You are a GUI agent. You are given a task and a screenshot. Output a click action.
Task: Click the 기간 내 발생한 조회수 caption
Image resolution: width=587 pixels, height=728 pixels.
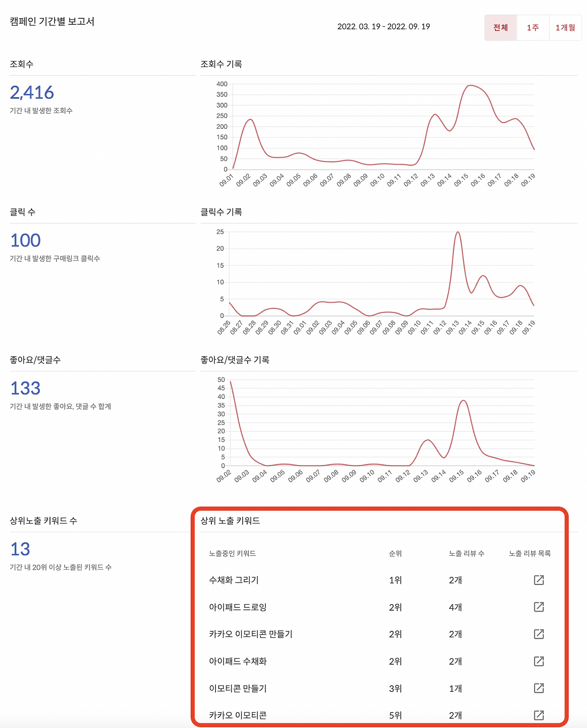[41, 110]
